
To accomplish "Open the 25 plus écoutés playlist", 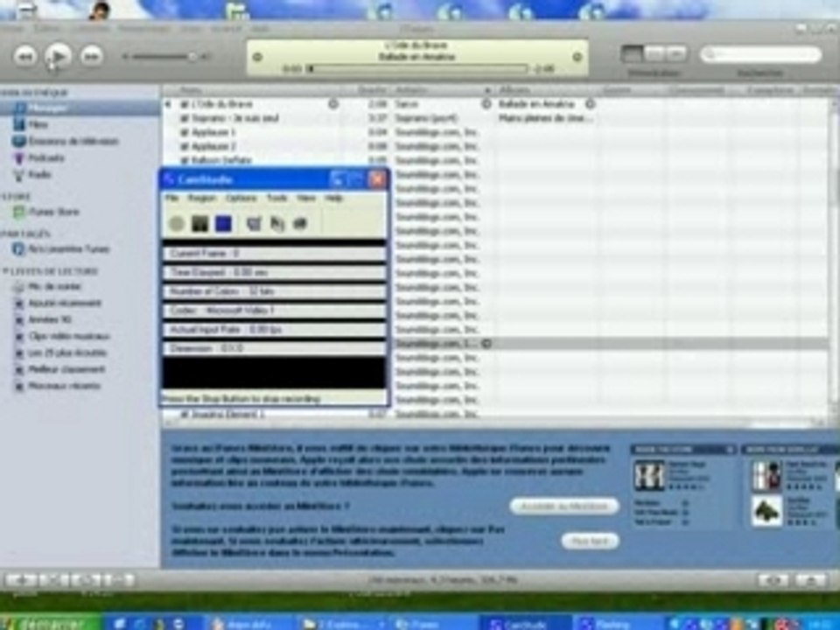I will 67,353.
